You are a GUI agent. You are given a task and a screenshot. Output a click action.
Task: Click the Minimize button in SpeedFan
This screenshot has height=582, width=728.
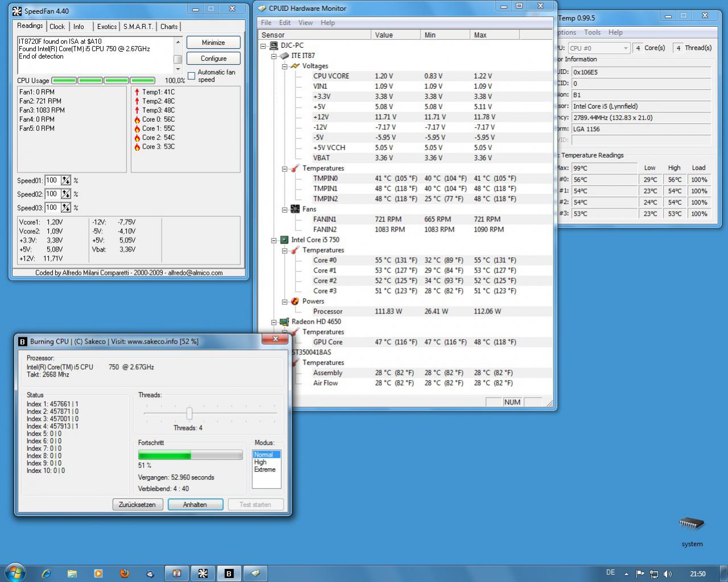click(x=213, y=43)
